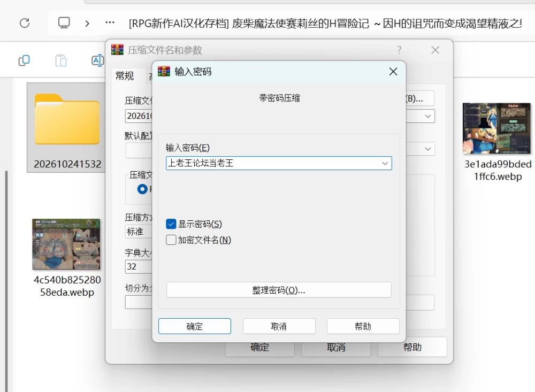Click the 切分为分卷 input field

click(139, 302)
